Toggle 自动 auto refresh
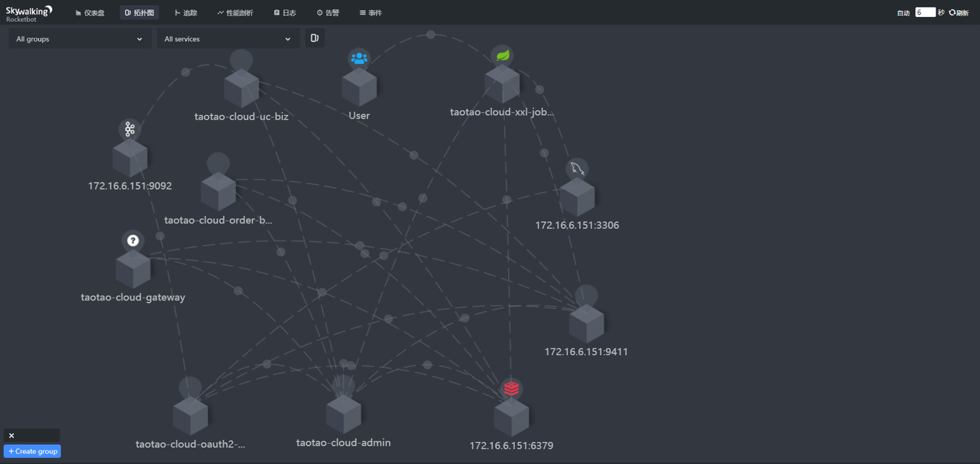 (x=903, y=13)
